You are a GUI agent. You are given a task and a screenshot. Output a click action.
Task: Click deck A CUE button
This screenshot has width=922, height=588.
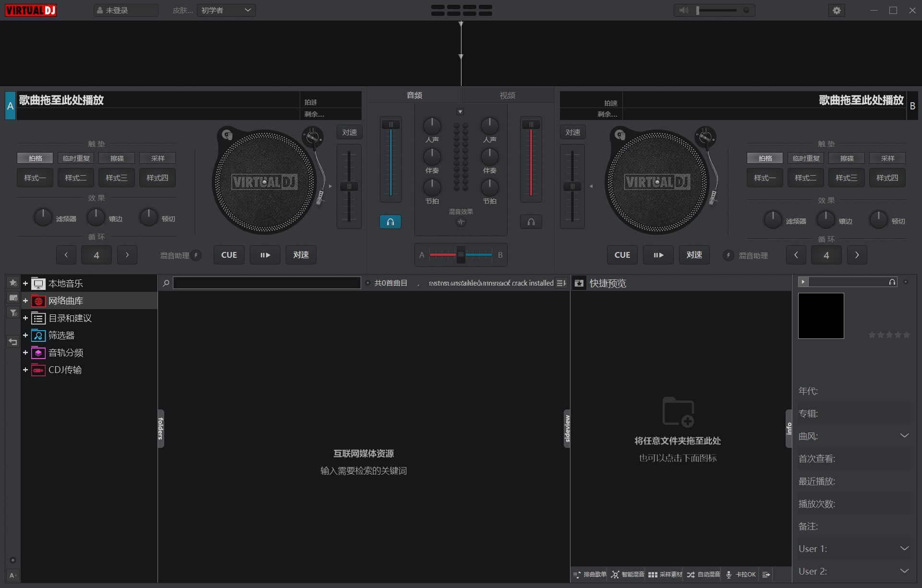229,255
